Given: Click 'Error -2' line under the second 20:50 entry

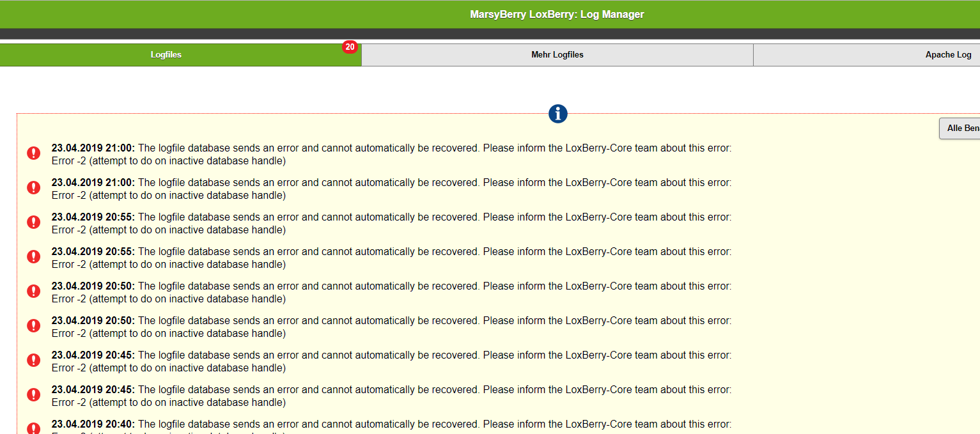Looking at the screenshot, I should tap(169, 334).
